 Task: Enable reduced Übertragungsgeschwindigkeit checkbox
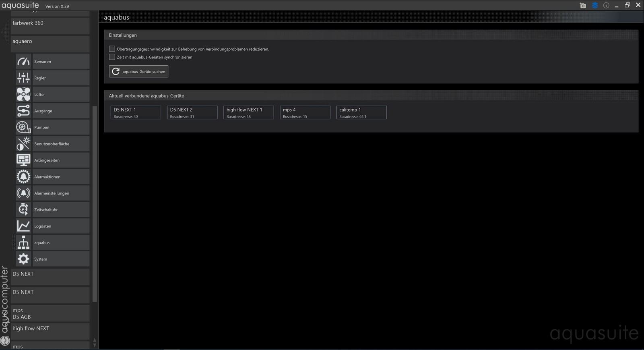point(112,49)
